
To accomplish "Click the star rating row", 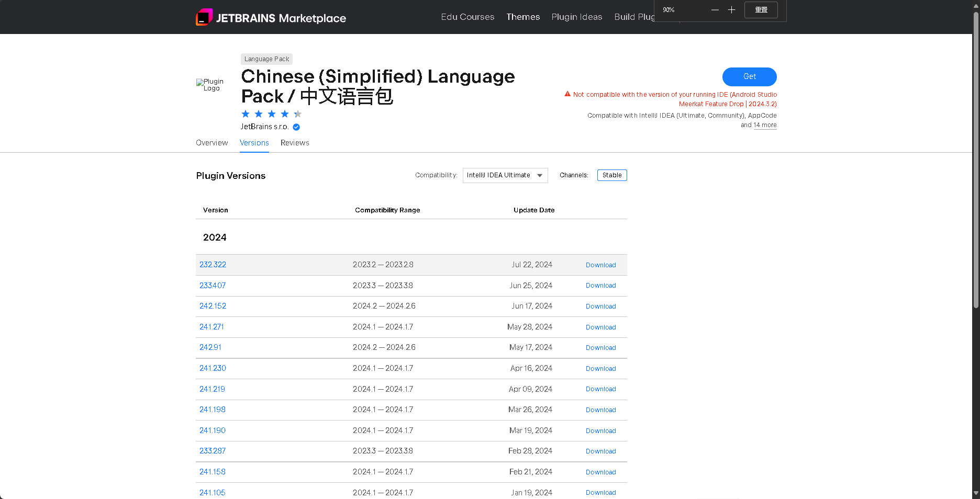I will pyautogui.click(x=271, y=114).
